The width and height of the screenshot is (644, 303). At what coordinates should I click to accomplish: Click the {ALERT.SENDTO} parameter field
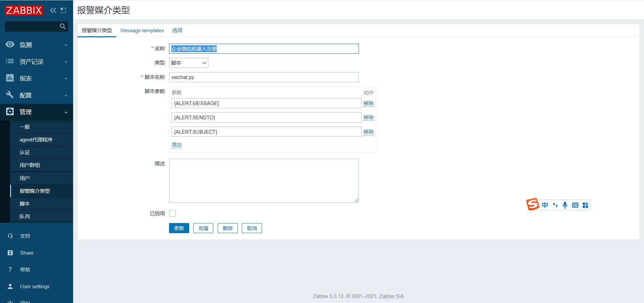(x=266, y=117)
